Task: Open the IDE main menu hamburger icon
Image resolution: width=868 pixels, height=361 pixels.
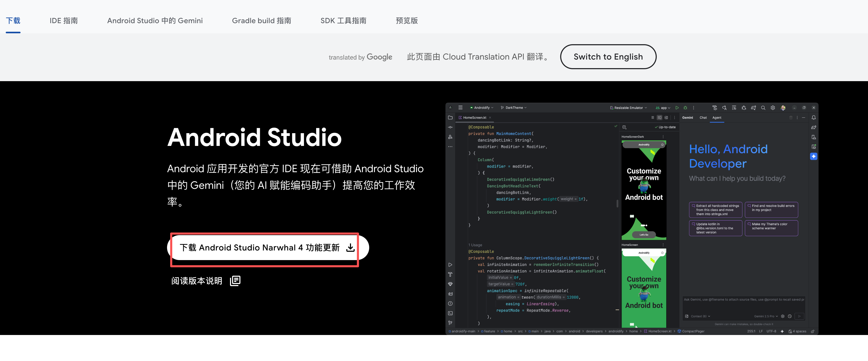Action: tap(460, 108)
